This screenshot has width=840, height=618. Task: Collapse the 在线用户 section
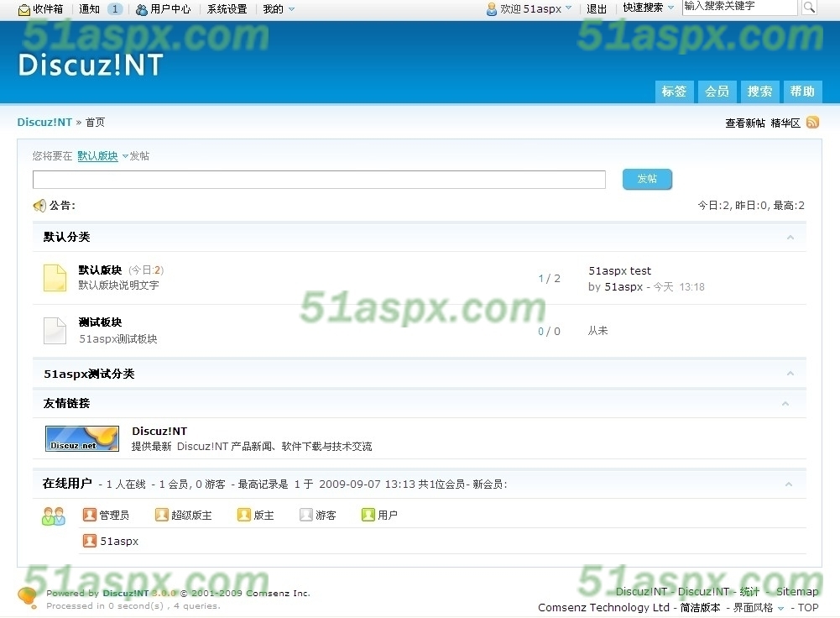[x=789, y=484]
